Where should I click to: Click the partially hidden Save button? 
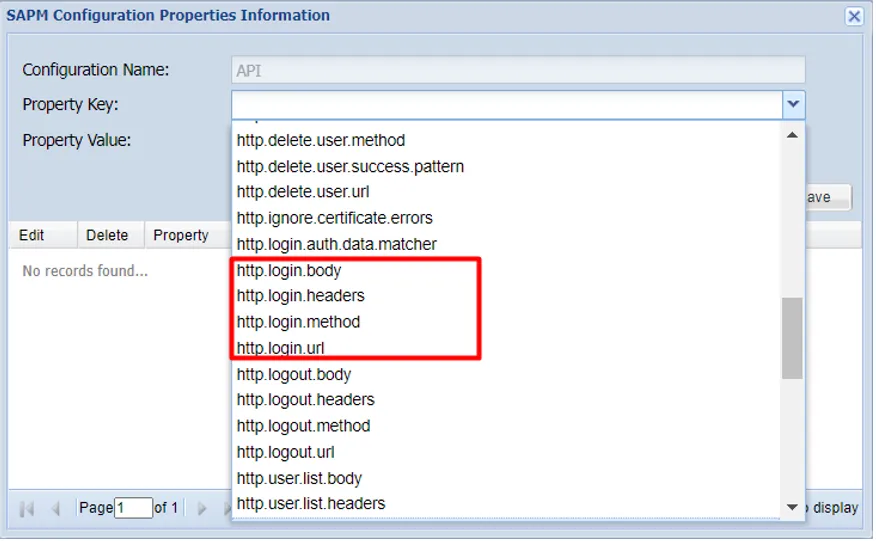point(829,197)
